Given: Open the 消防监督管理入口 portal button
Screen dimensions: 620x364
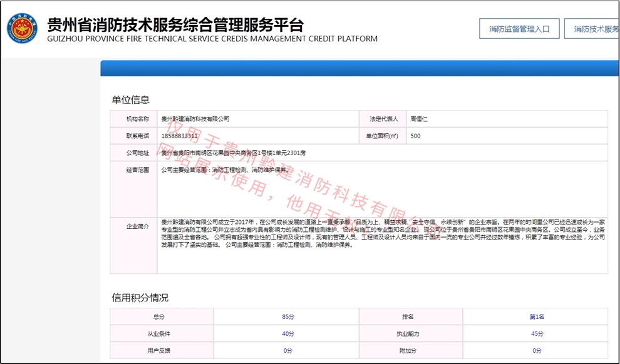Looking at the screenshot, I should click(519, 29).
